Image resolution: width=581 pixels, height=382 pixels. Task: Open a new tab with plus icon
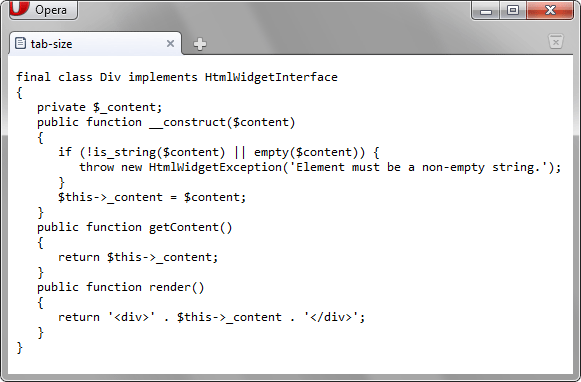200,44
